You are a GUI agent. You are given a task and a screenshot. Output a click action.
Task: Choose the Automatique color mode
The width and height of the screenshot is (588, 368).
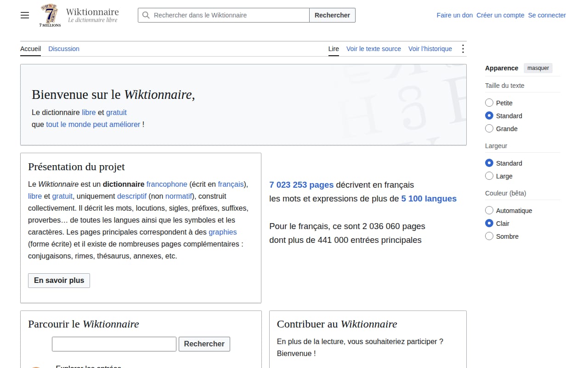pos(489,211)
